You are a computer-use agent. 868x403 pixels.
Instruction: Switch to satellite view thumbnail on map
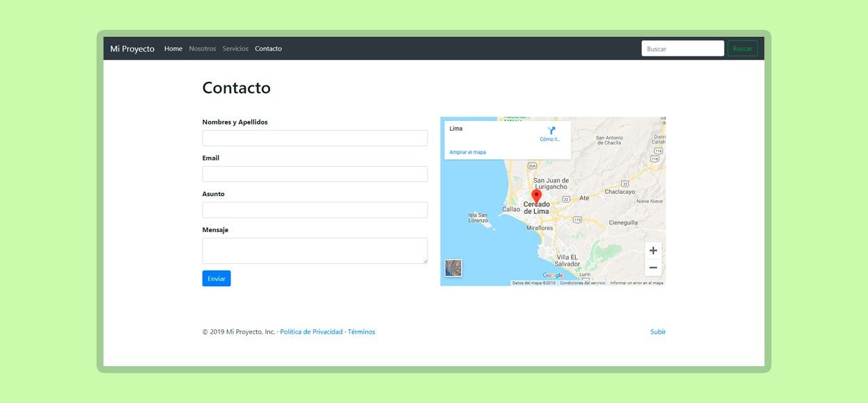click(x=453, y=268)
